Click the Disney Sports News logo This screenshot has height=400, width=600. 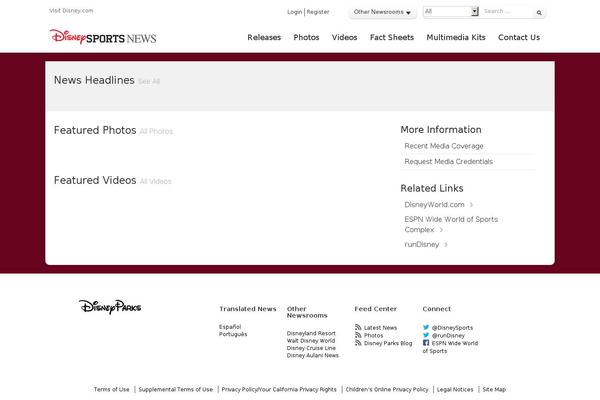pos(103,37)
